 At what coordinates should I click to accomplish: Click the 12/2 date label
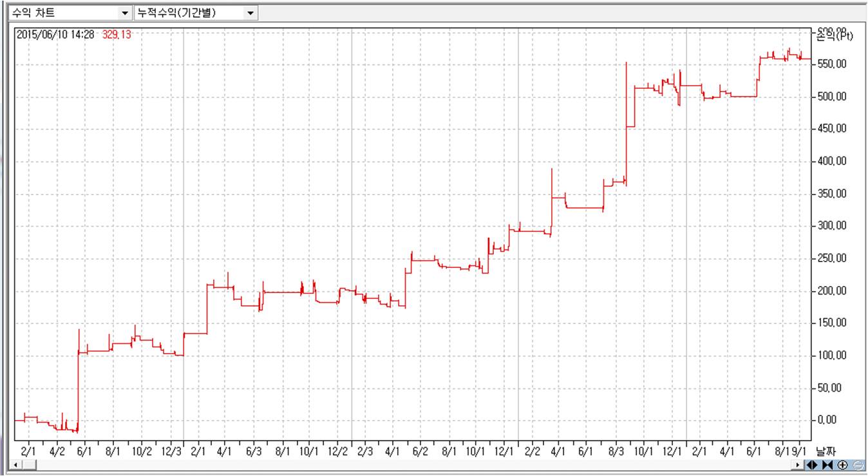[x=338, y=451]
